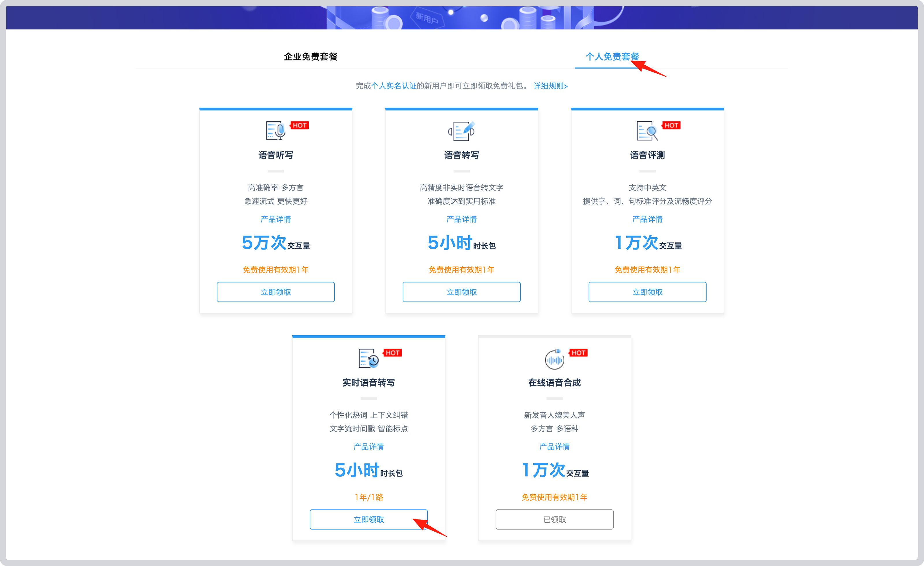Open 产品详情 for 语音听写
The width and height of the screenshot is (924, 566).
[276, 219]
